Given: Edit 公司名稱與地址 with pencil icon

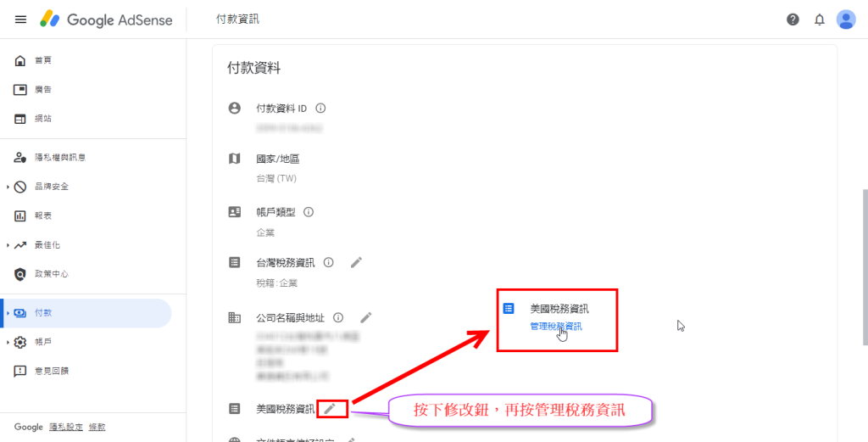Looking at the screenshot, I should (366, 318).
